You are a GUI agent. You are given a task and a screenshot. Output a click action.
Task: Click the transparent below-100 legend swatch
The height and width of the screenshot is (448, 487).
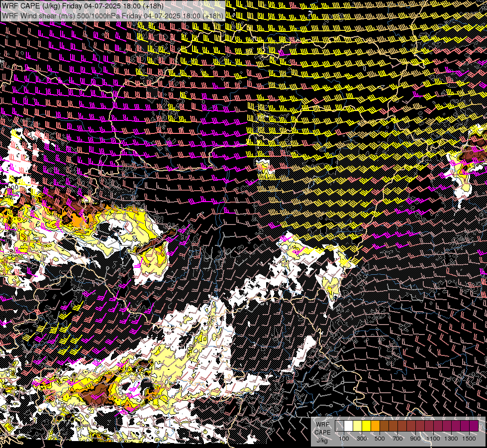339,426
